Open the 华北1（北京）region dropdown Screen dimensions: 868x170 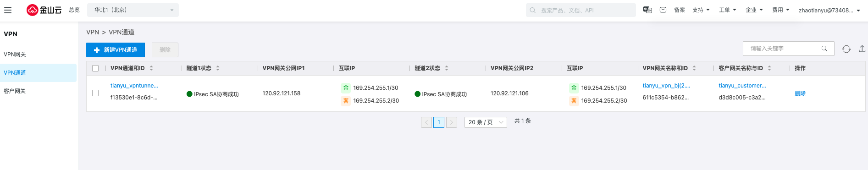[133, 10]
